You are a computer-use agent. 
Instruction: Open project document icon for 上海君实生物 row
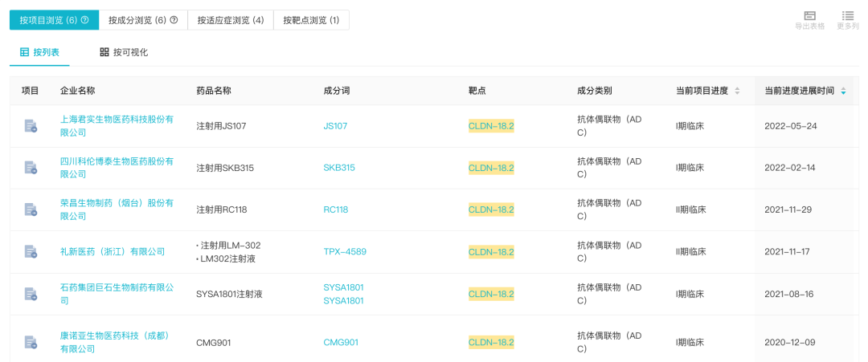[31, 126]
